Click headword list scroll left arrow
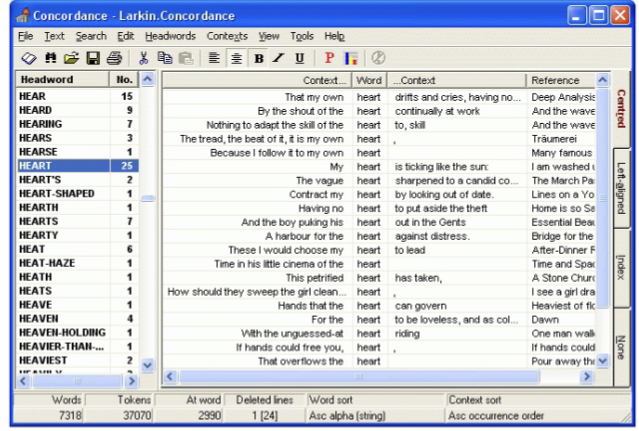This screenshot has width=639, height=431. click(x=23, y=381)
